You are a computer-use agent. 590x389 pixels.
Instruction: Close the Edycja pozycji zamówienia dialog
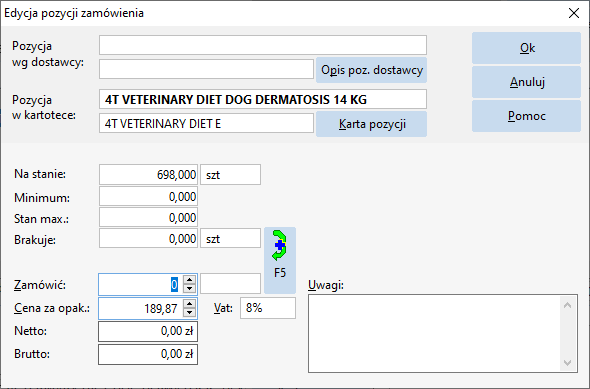(574, 13)
